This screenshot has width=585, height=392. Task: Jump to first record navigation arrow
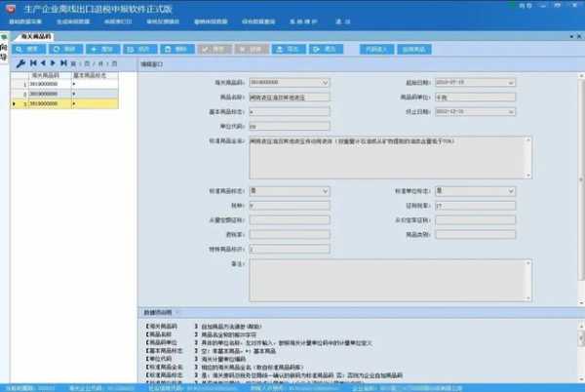point(34,62)
